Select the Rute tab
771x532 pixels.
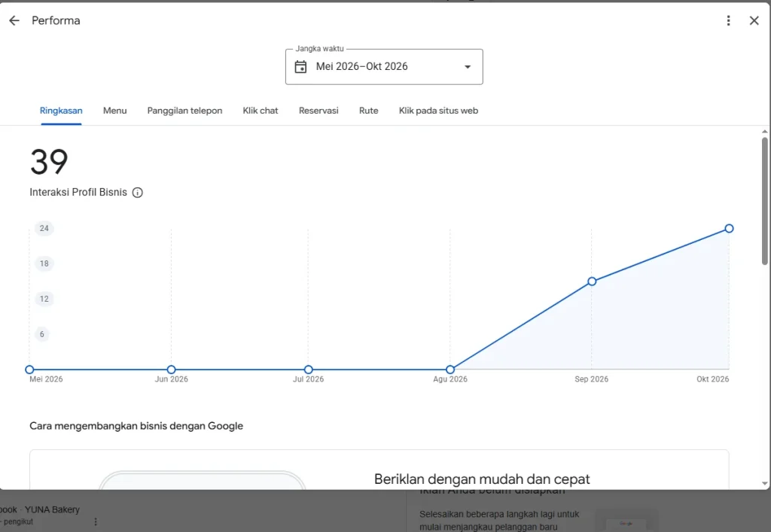point(369,111)
